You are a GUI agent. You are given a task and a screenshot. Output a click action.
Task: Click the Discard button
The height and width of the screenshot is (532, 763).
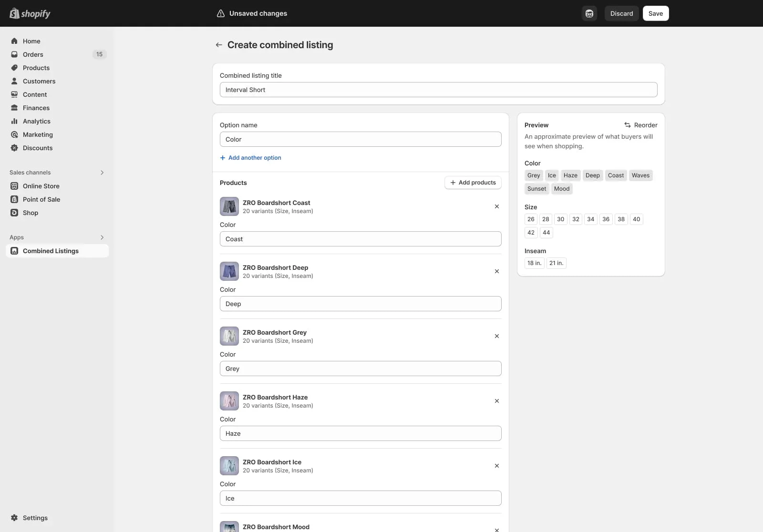pos(621,13)
